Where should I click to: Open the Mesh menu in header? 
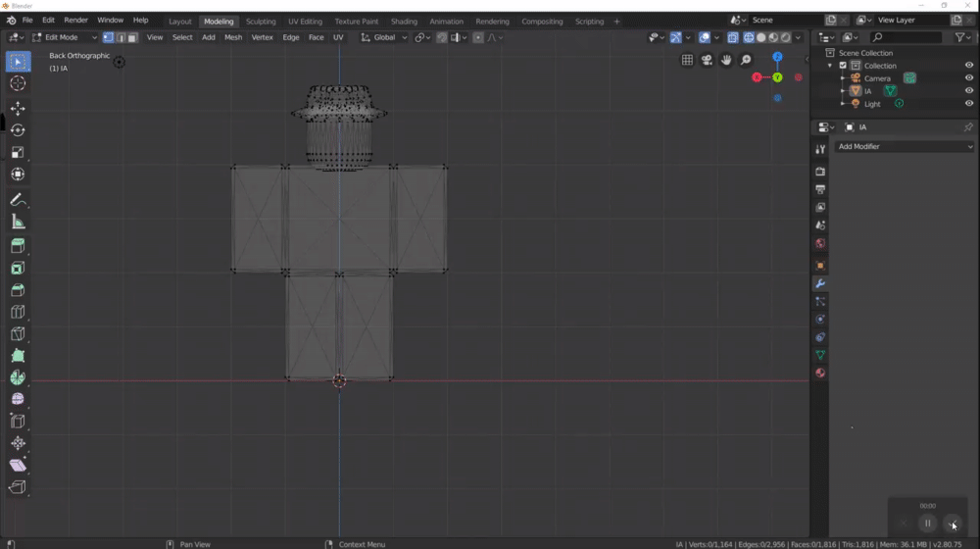(233, 37)
